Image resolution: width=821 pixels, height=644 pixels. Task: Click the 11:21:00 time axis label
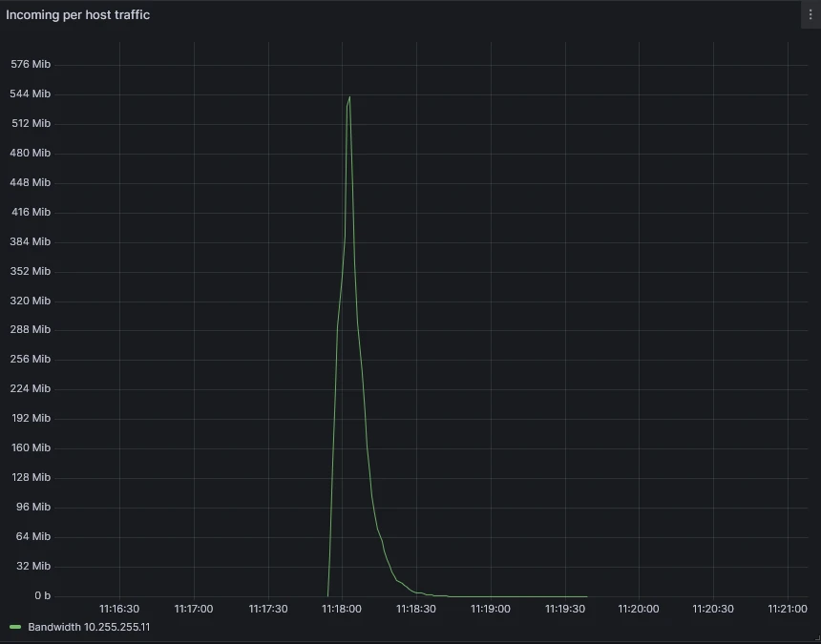(787, 609)
